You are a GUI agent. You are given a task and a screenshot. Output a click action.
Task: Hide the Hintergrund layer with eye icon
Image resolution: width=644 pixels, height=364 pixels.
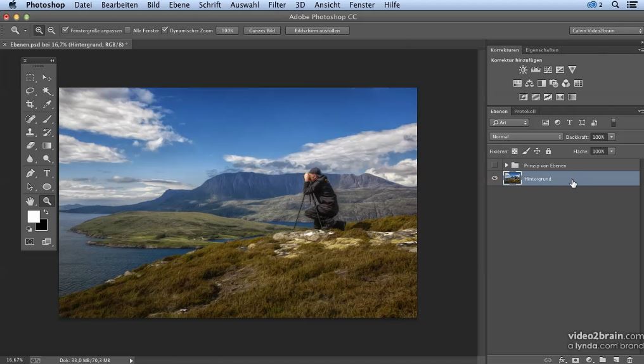(x=494, y=178)
